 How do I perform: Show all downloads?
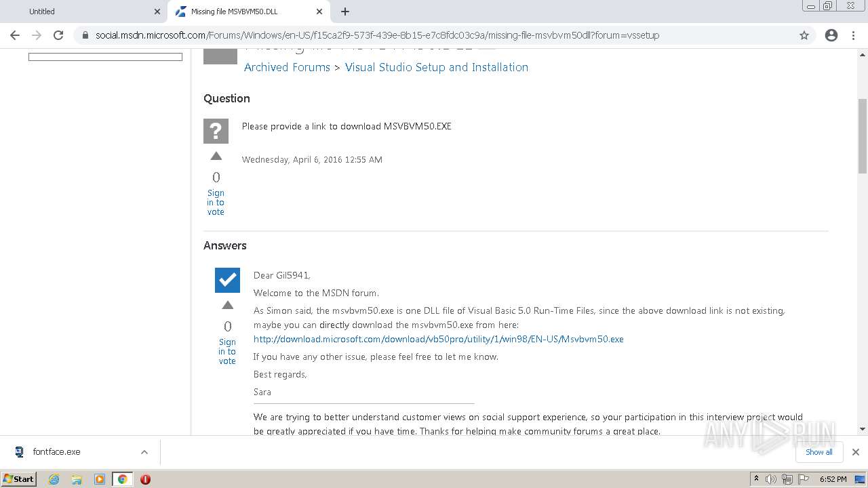click(x=819, y=452)
